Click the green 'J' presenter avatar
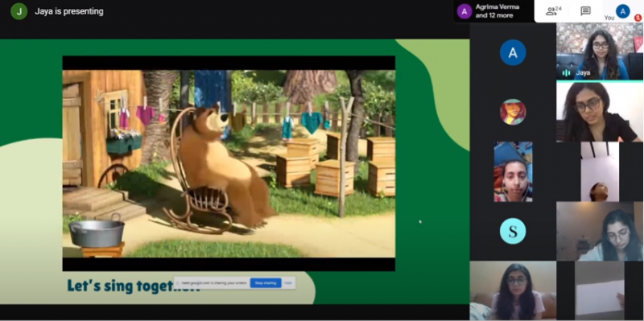The image size is (644, 321). click(19, 11)
